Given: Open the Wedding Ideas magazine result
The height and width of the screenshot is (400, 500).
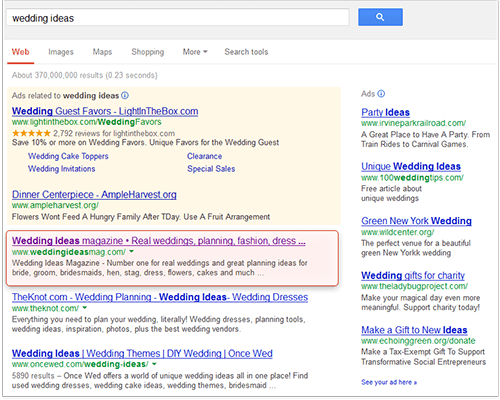Looking at the screenshot, I should (159, 240).
